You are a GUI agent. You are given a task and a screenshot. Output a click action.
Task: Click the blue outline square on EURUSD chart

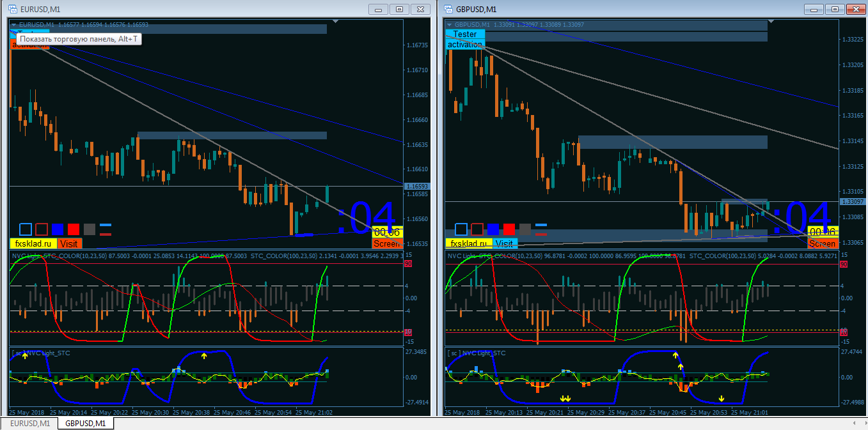click(26, 229)
